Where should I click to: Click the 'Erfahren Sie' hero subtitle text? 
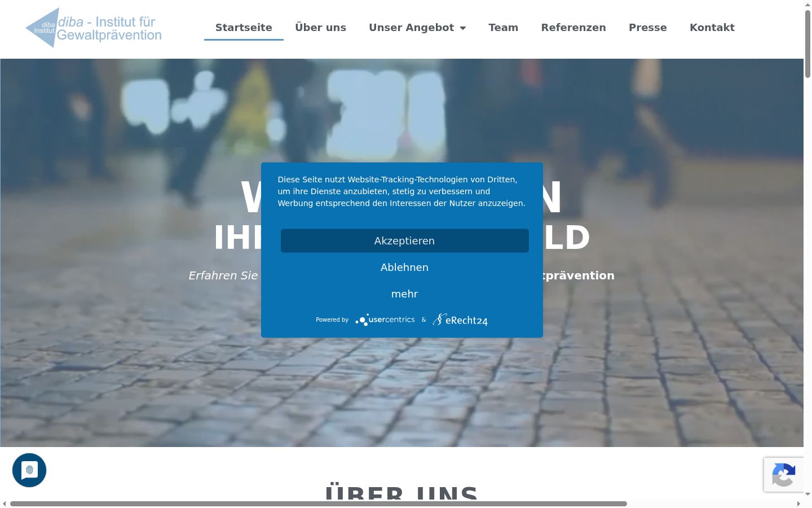[223, 275]
